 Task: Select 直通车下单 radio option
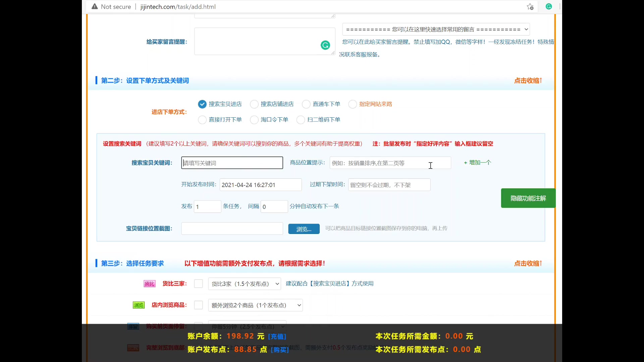[x=306, y=104]
